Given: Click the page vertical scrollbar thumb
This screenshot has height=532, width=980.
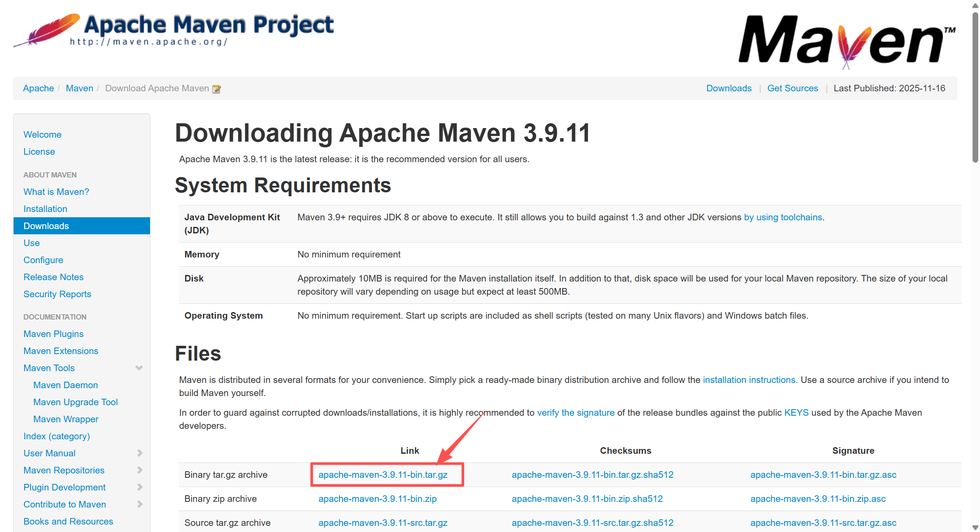Looking at the screenshot, I should (975, 87).
